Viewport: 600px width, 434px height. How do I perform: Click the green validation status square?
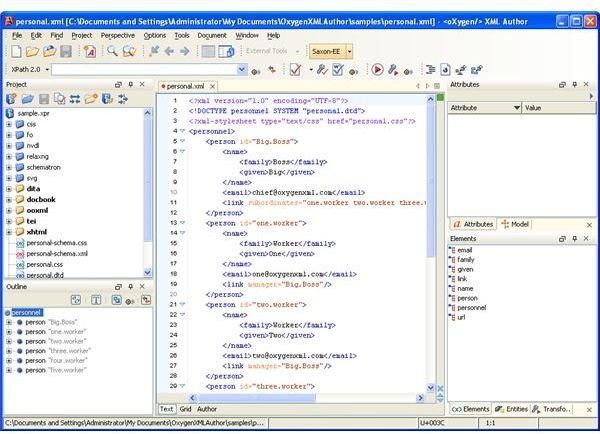[440, 97]
